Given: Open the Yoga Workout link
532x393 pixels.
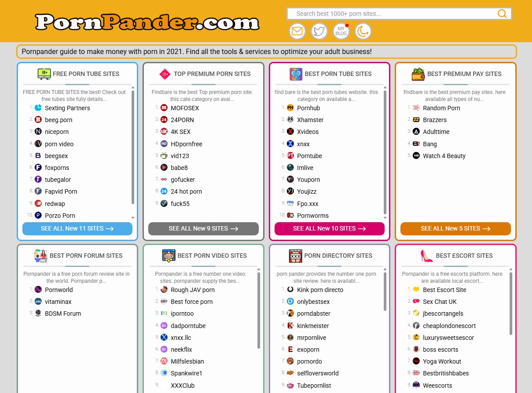Looking at the screenshot, I should (442, 361).
